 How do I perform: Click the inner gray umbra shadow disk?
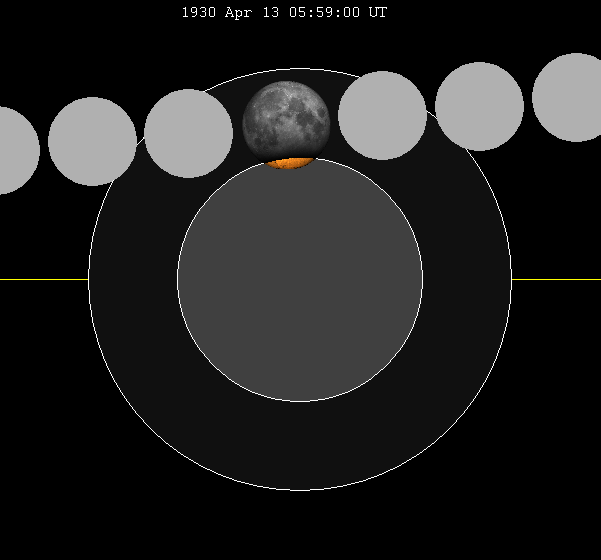(x=300, y=280)
